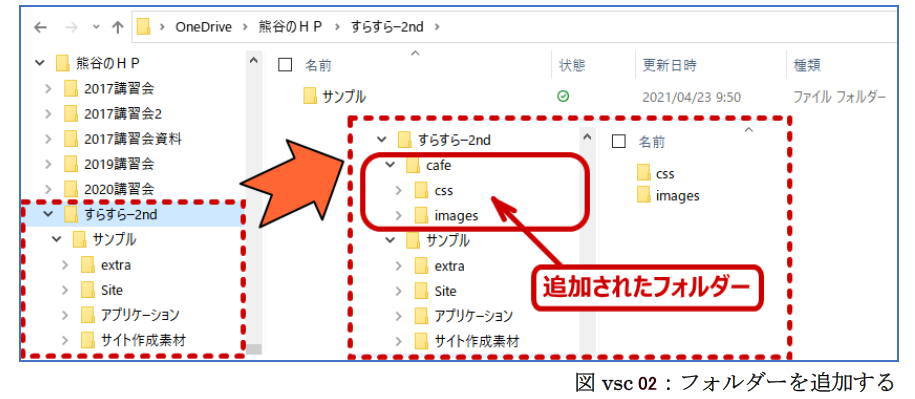The width and height of the screenshot is (915, 399).
Task: Select 2019講習会 folder in tree
Action: tap(119, 164)
